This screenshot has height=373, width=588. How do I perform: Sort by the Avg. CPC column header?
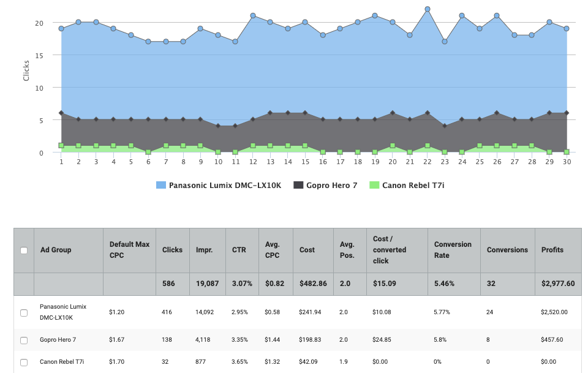(272, 250)
